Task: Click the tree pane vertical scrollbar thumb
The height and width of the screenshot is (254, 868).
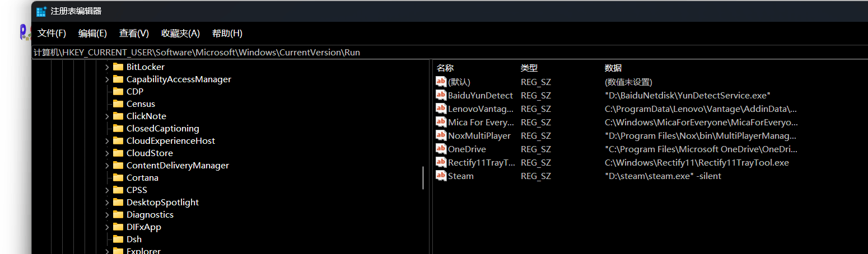Action: pos(423,177)
